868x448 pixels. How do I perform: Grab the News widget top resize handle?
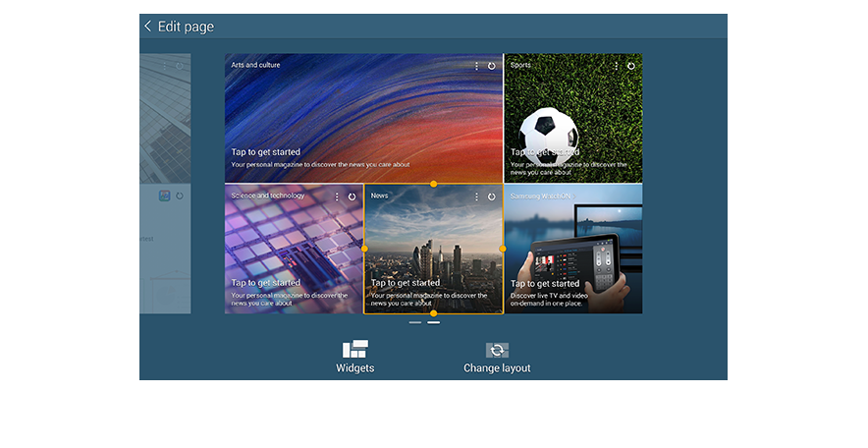coord(433,184)
